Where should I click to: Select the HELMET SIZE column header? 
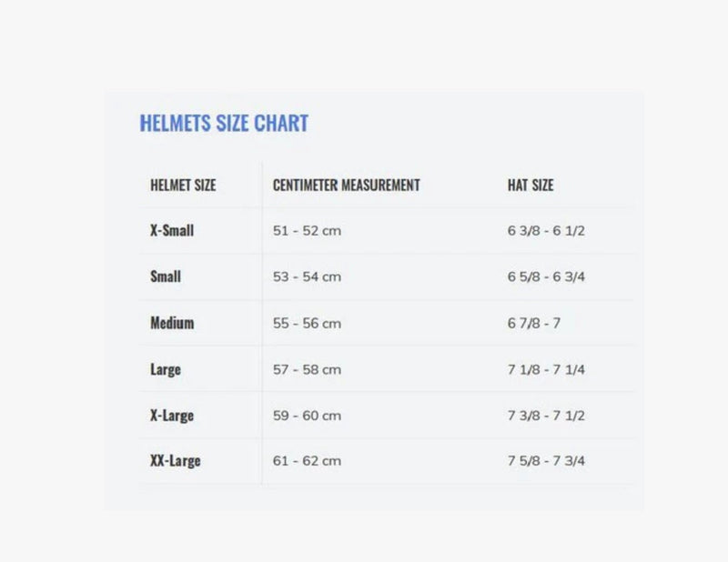183,186
